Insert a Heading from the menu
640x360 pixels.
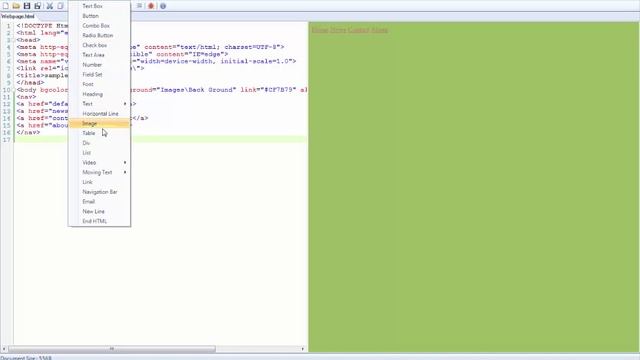point(100,94)
